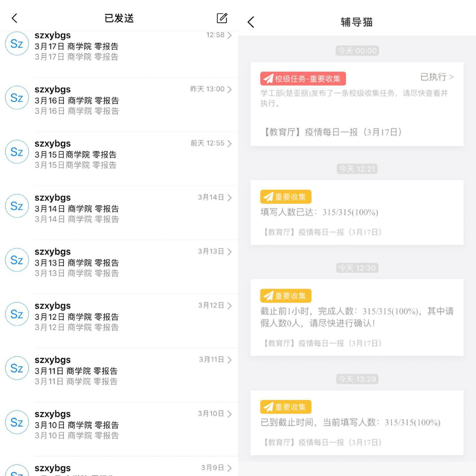Tap 已执行 status on school task card
Screen dimensions: 476x476
click(x=437, y=77)
